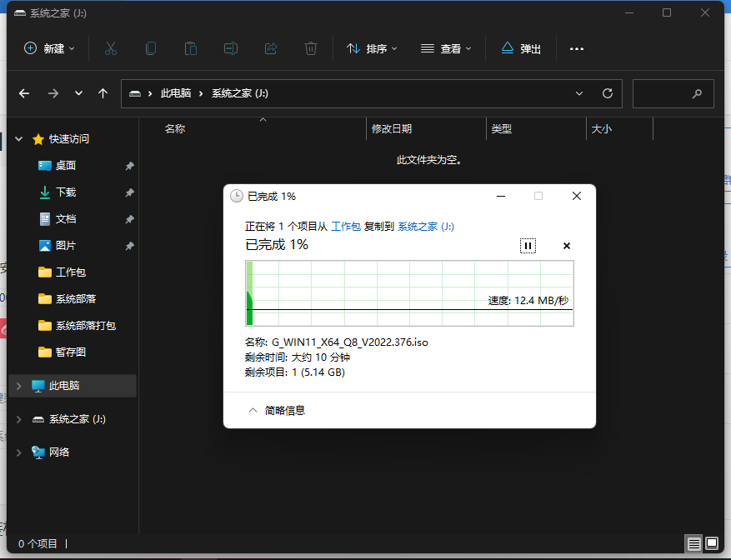The image size is (731, 560).
Task: Switch to details view in the status bar
Action: coord(693,542)
